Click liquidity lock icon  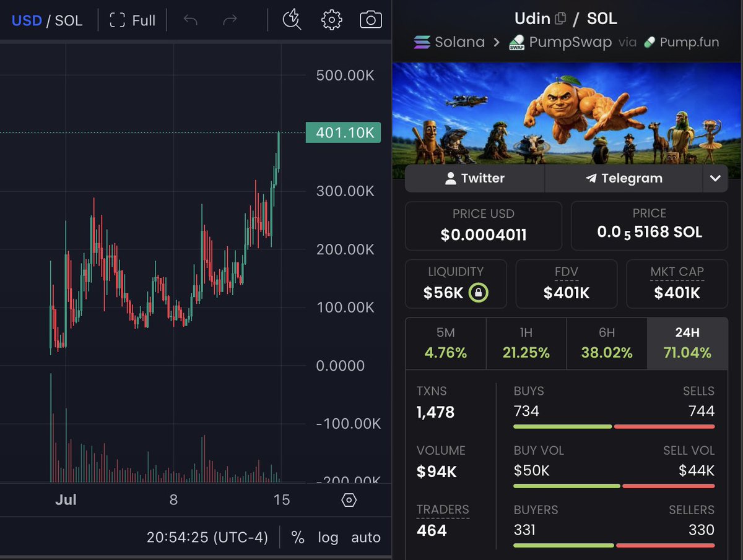479,292
